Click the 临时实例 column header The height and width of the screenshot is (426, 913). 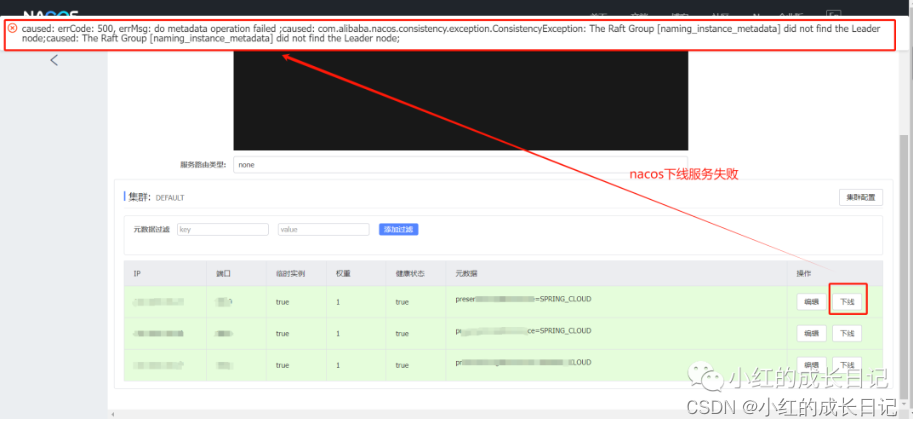point(296,274)
